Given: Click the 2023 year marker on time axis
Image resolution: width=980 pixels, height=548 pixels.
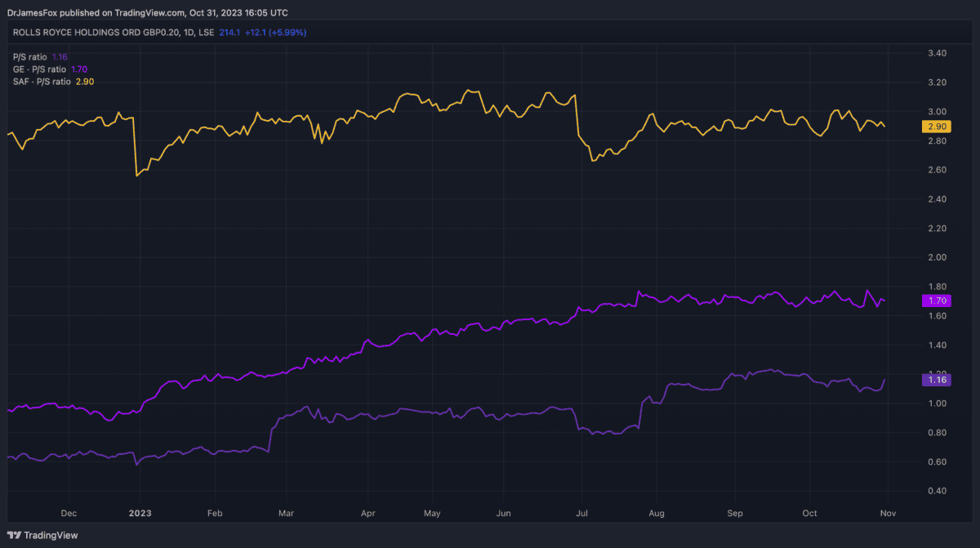Looking at the screenshot, I should (139, 514).
